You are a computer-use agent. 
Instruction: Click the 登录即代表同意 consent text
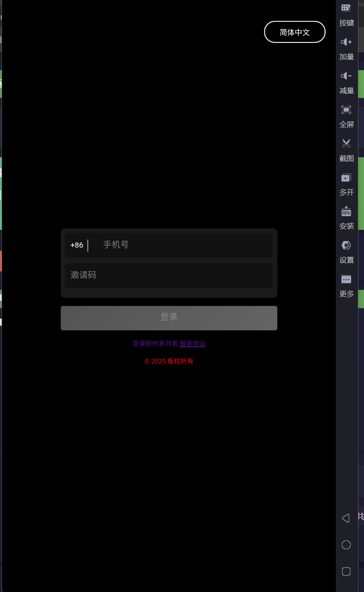point(155,344)
